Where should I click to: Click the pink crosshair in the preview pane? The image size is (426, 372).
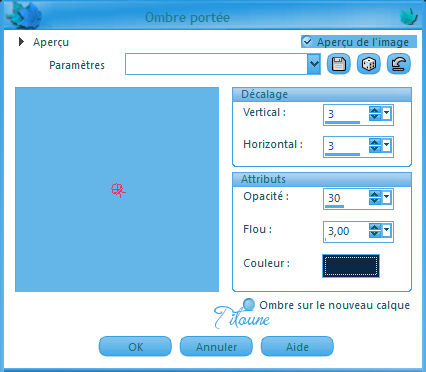[118, 190]
